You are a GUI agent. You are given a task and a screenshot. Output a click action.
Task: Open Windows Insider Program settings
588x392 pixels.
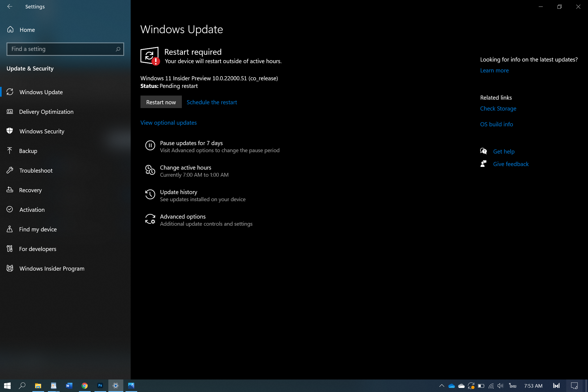(x=65, y=268)
